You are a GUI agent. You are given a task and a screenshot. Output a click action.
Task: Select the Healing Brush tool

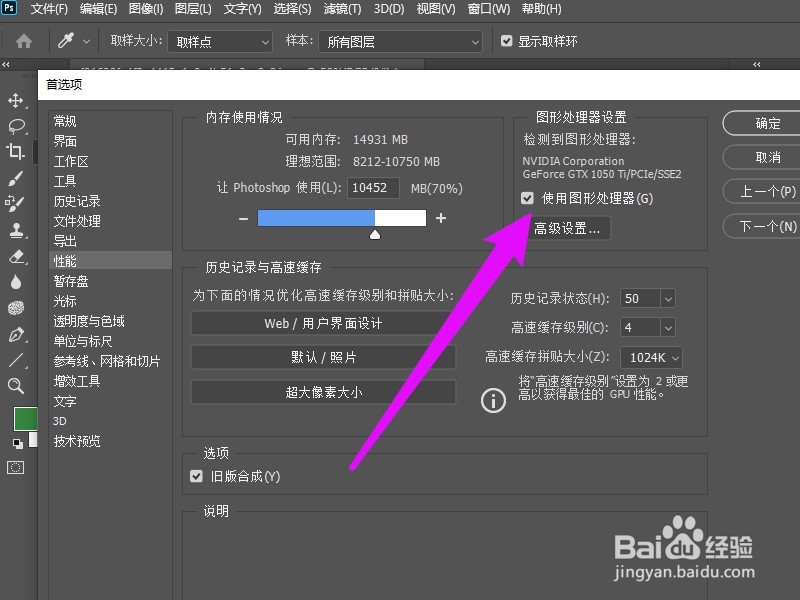click(14, 204)
